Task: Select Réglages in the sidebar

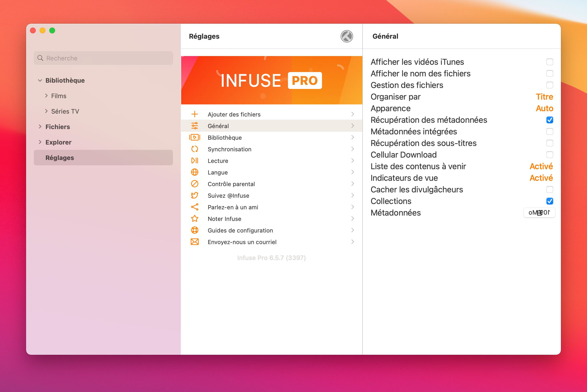Action: tap(59, 158)
